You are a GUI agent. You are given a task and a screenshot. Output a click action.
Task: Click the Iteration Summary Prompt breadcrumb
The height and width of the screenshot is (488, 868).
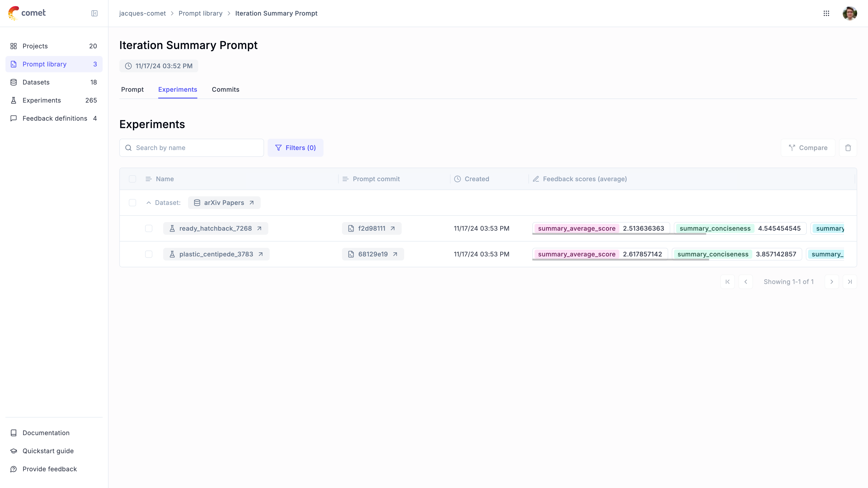(x=276, y=14)
